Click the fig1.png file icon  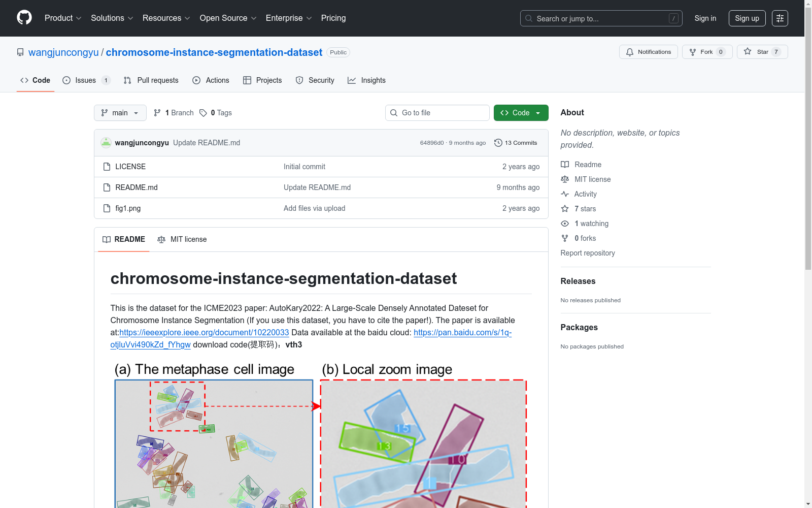107,208
